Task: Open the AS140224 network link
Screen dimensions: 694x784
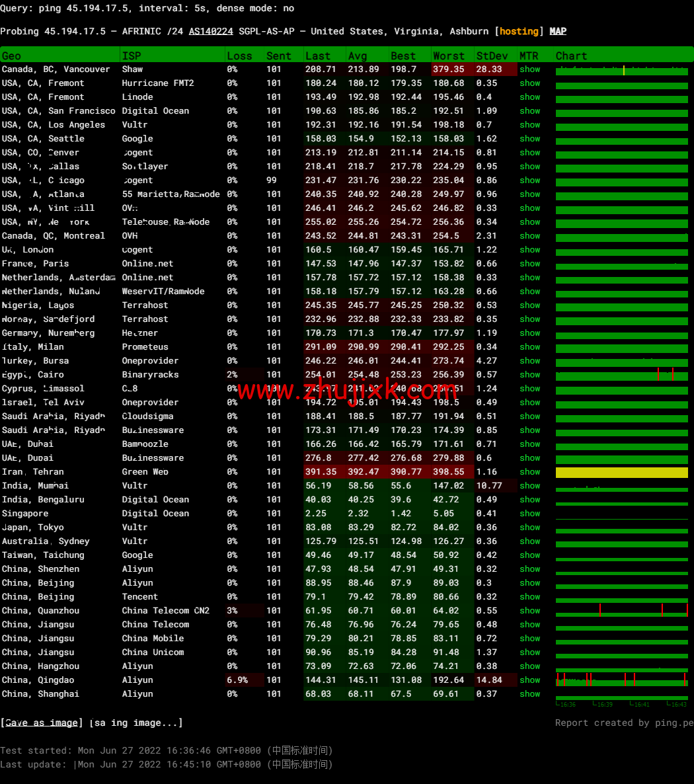Action: coord(211,31)
